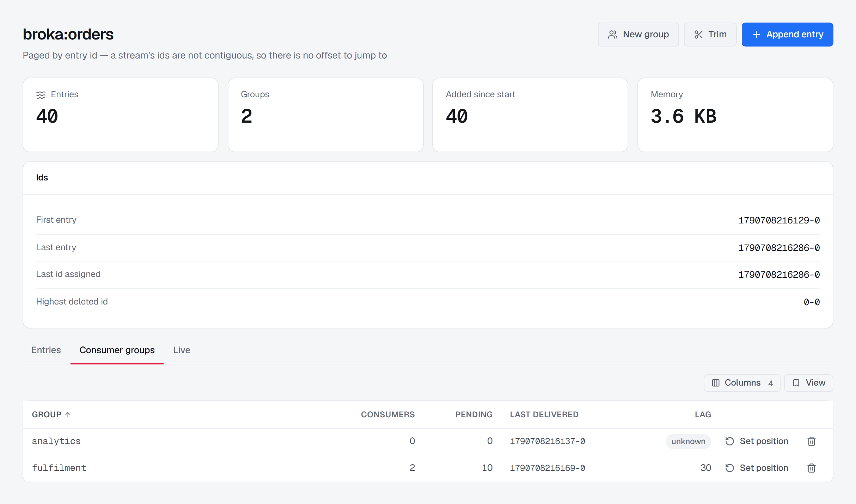Click the Last id assigned value

pyautogui.click(x=779, y=275)
